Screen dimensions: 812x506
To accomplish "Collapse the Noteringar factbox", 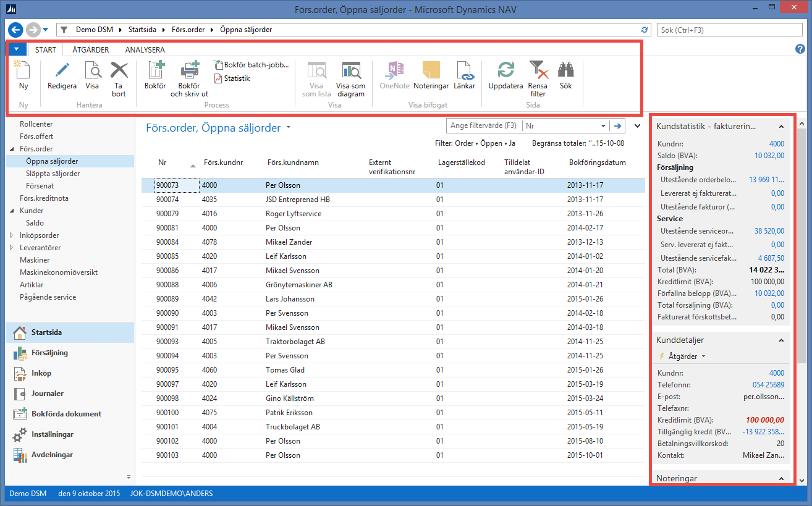I will coord(781,479).
